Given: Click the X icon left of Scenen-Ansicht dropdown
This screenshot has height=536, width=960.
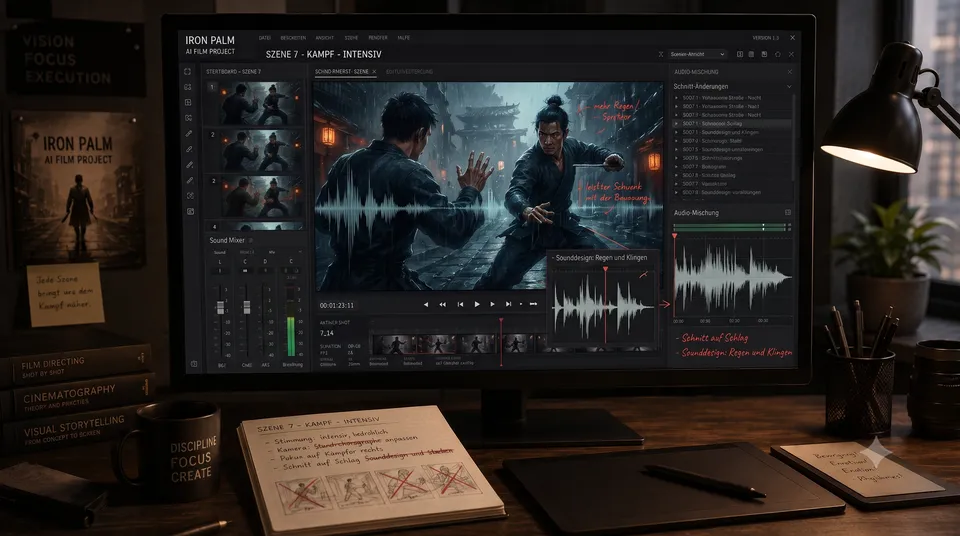Looking at the screenshot, I should 661,55.
